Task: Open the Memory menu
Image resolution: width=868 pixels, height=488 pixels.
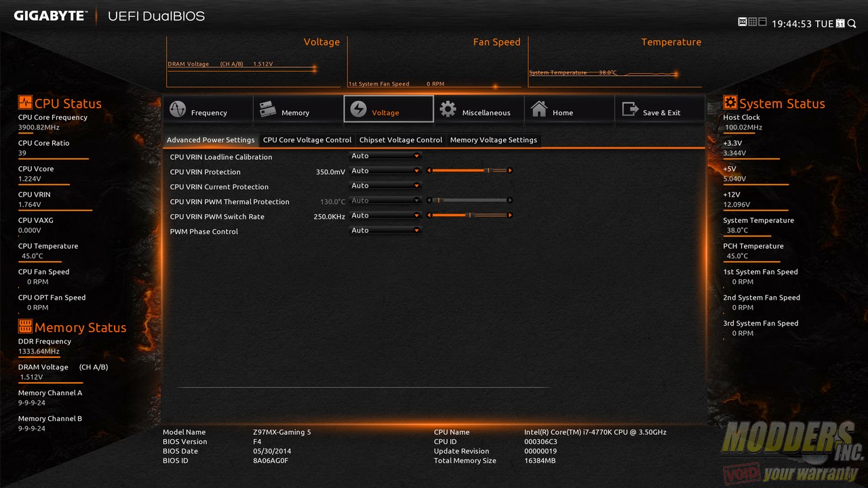Action: click(298, 109)
